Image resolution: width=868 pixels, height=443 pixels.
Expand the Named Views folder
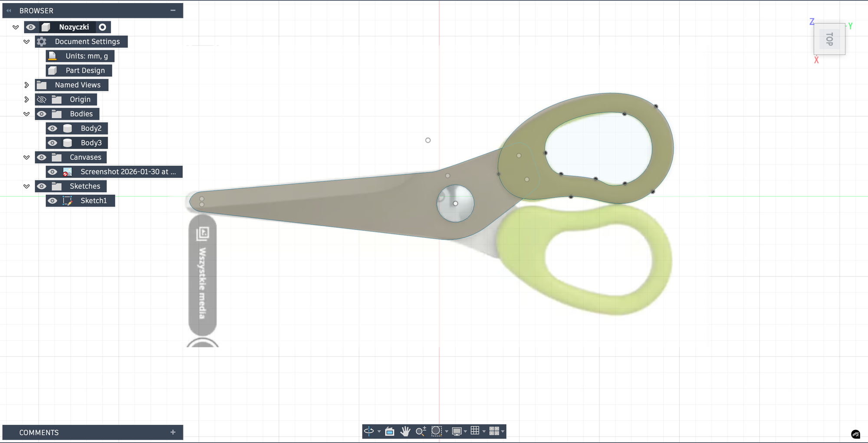click(x=26, y=85)
